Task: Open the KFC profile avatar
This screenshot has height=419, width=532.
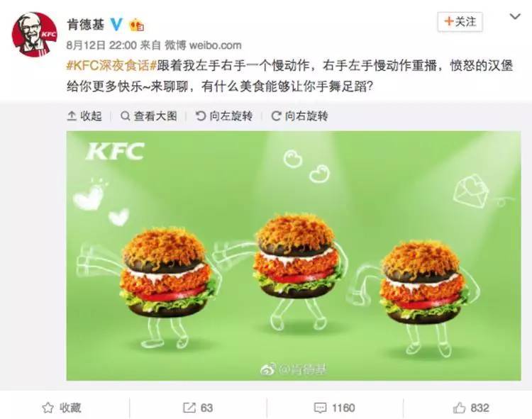Action: tap(35, 35)
